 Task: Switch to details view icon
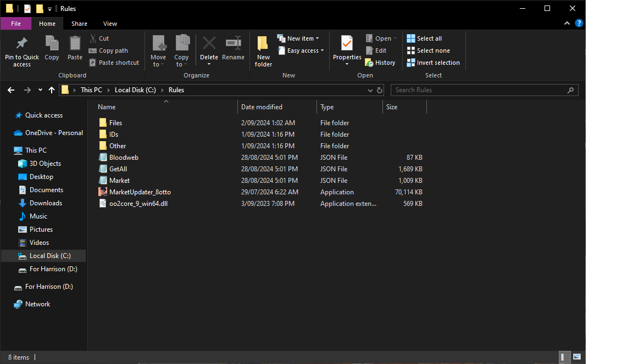[564, 357]
